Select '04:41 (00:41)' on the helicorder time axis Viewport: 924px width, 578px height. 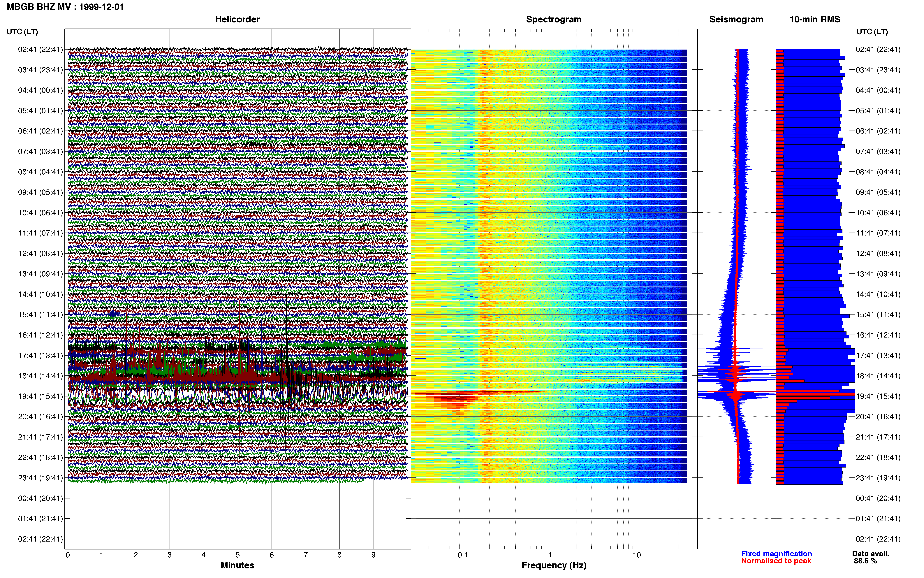[41, 90]
